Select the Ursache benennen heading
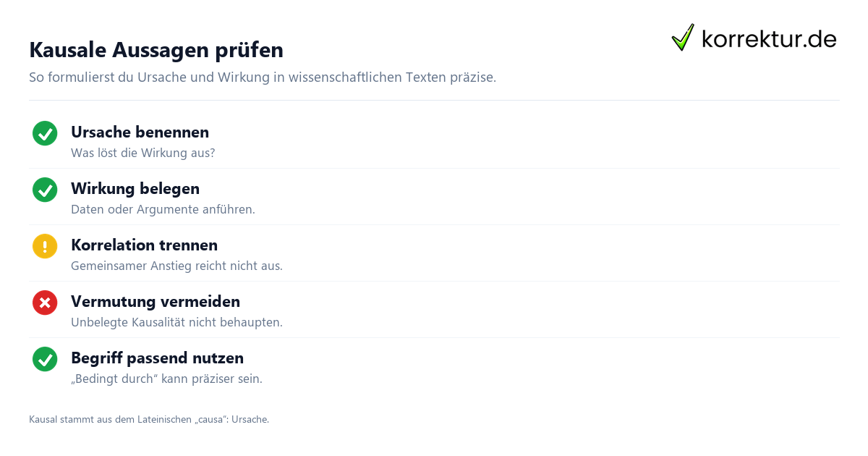Screen dimensions: 868x456 [x=140, y=132]
